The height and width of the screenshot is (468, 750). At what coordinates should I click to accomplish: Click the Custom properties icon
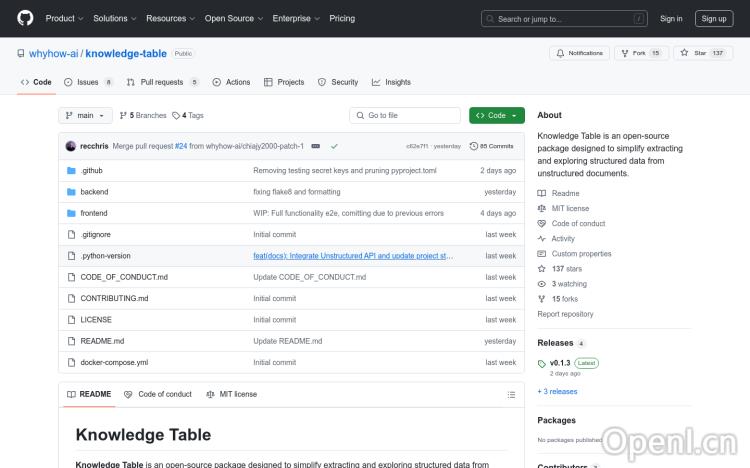point(541,254)
